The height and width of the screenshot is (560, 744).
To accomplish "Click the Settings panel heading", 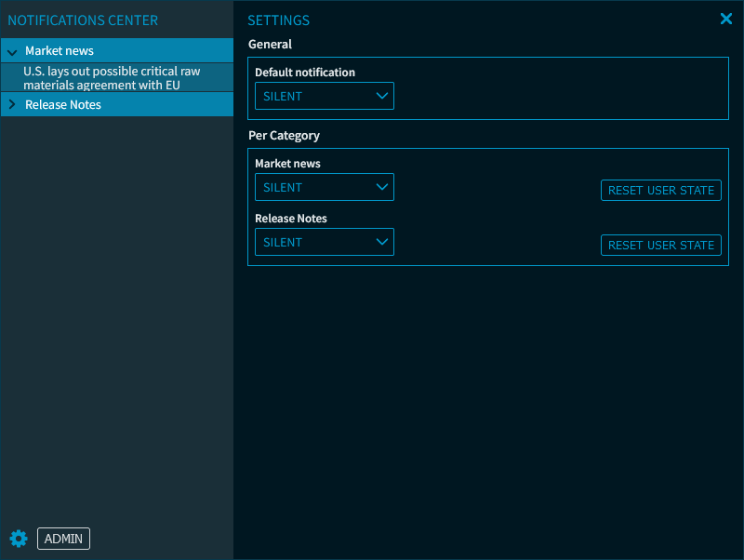I will click(278, 20).
